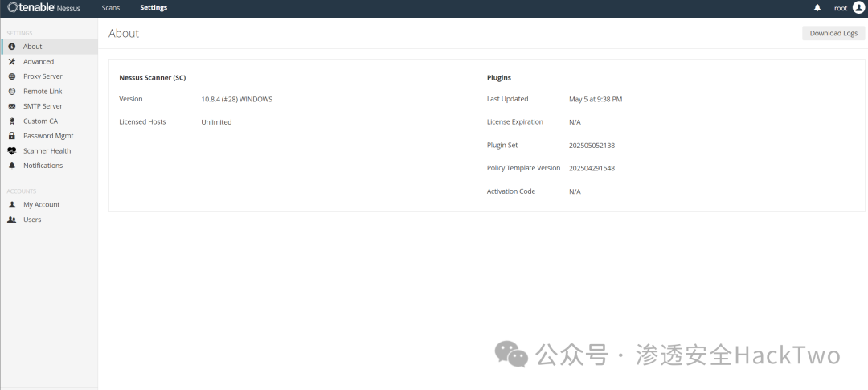Click the Nessus Scanner (SC) heading
Screen dimensions: 868x390
[152, 77]
